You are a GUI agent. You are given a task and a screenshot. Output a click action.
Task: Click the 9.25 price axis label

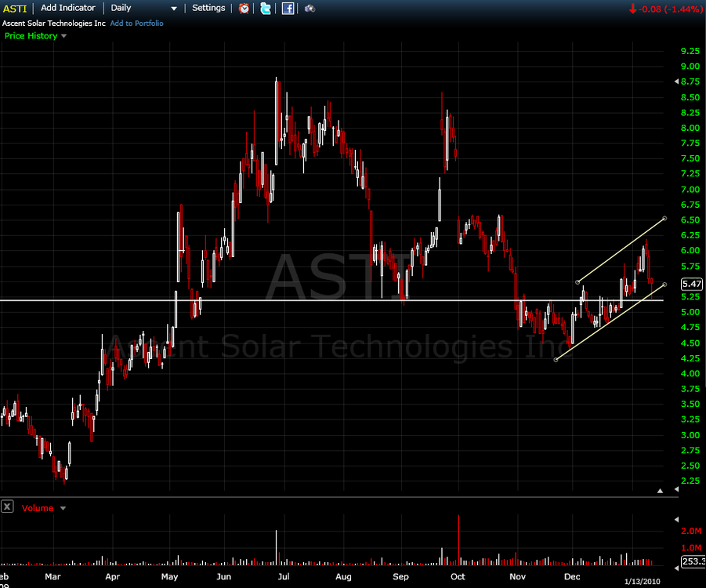tap(690, 51)
